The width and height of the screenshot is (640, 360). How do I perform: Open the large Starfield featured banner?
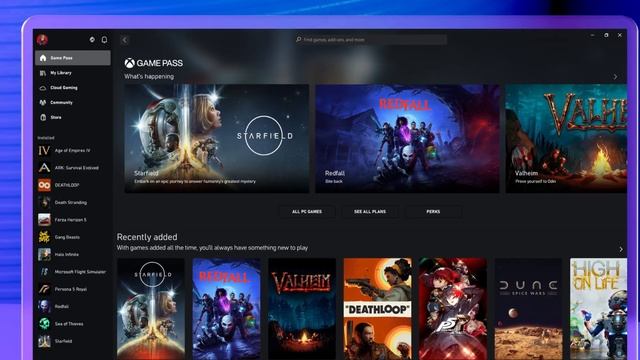(x=217, y=138)
